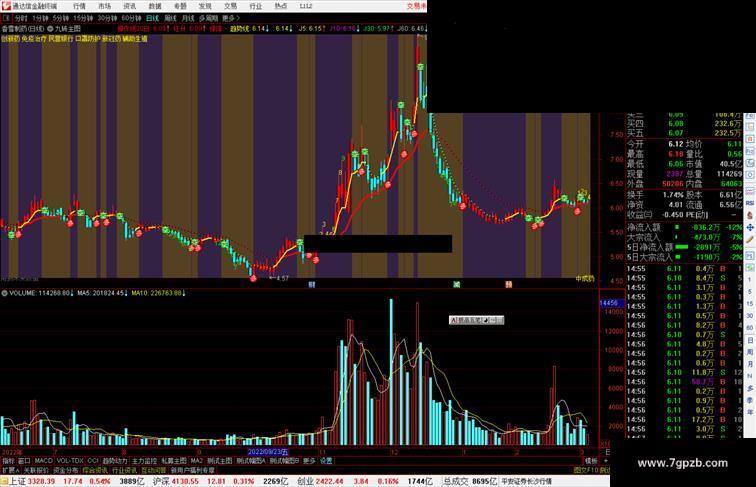756x487 pixels.
Task: Switch to 15分钟 period tab
Action: pyautogui.click(x=83, y=18)
